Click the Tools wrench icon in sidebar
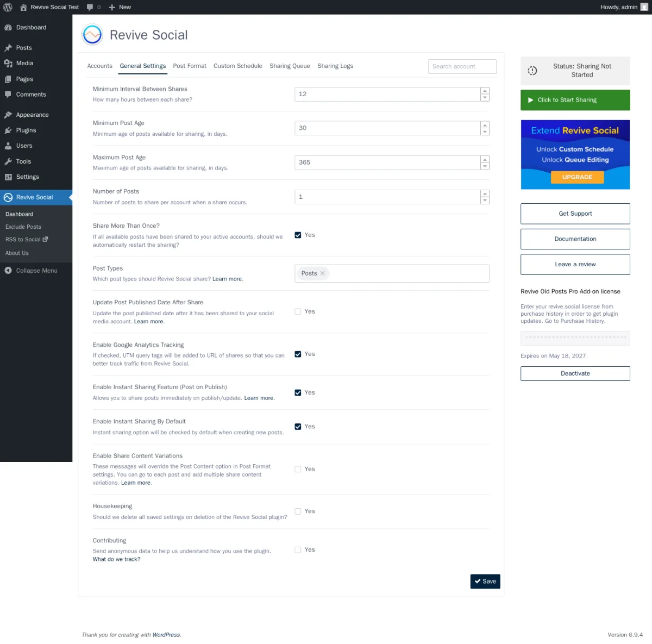Image resolution: width=652 pixels, height=644 pixels. pyautogui.click(x=8, y=161)
